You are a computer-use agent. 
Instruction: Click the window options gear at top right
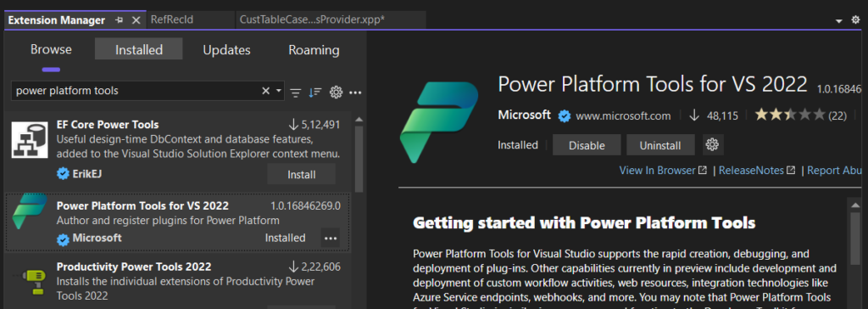tap(856, 20)
